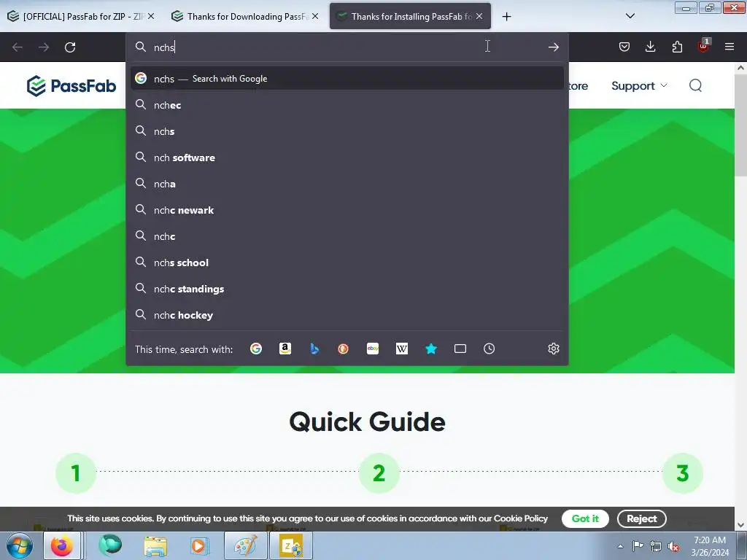Screen dimensions: 747x560
Task: Choose the 'nchc newark' suggestion
Action: coord(347,210)
